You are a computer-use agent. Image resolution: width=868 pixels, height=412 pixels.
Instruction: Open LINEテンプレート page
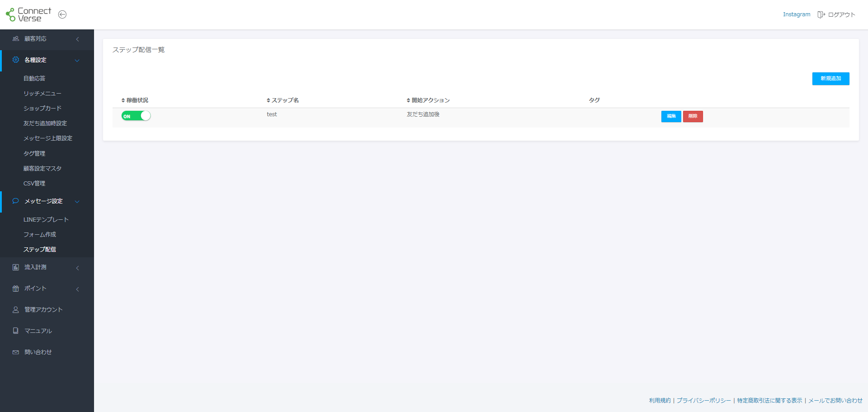[46, 219]
